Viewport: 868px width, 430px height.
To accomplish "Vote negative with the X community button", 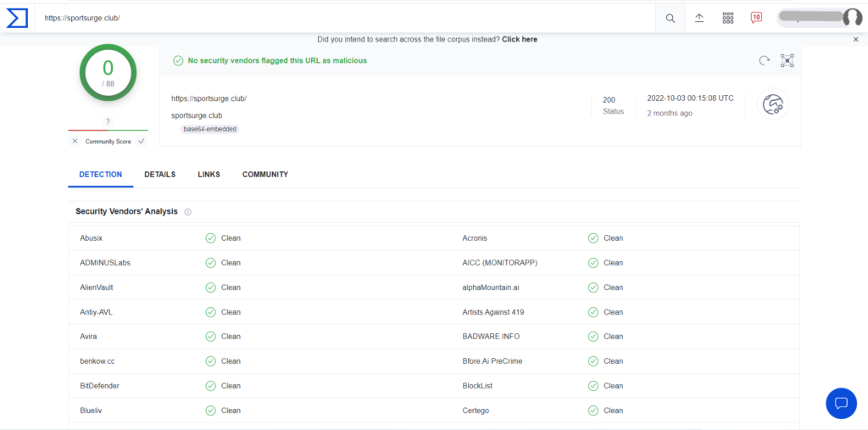I will 75,142.
